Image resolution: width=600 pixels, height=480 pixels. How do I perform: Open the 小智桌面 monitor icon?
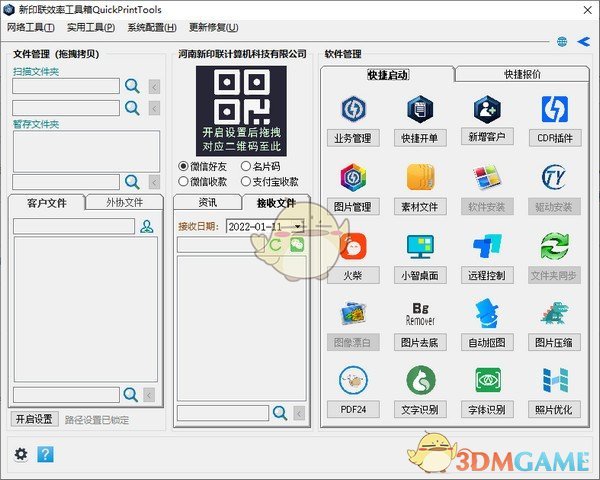point(420,246)
